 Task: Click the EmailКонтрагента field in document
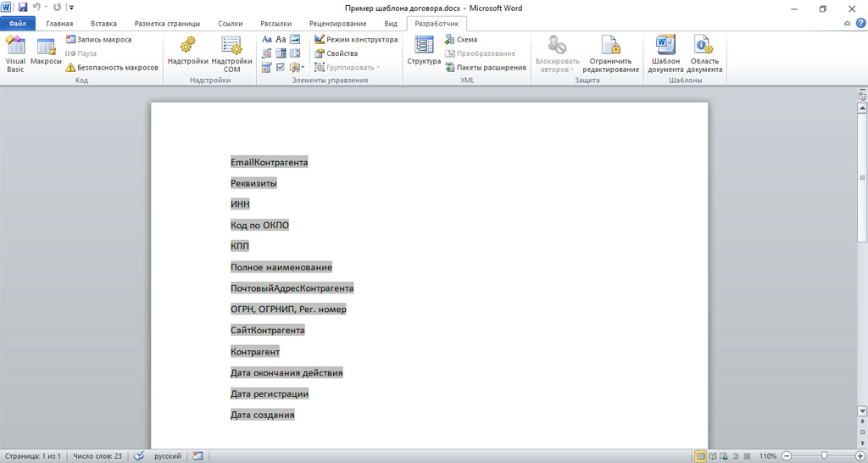click(269, 162)
